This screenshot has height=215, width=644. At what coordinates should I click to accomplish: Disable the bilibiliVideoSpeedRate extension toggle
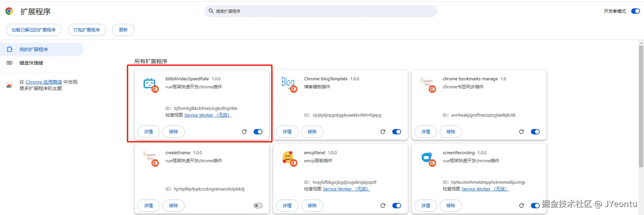(258, 132)
